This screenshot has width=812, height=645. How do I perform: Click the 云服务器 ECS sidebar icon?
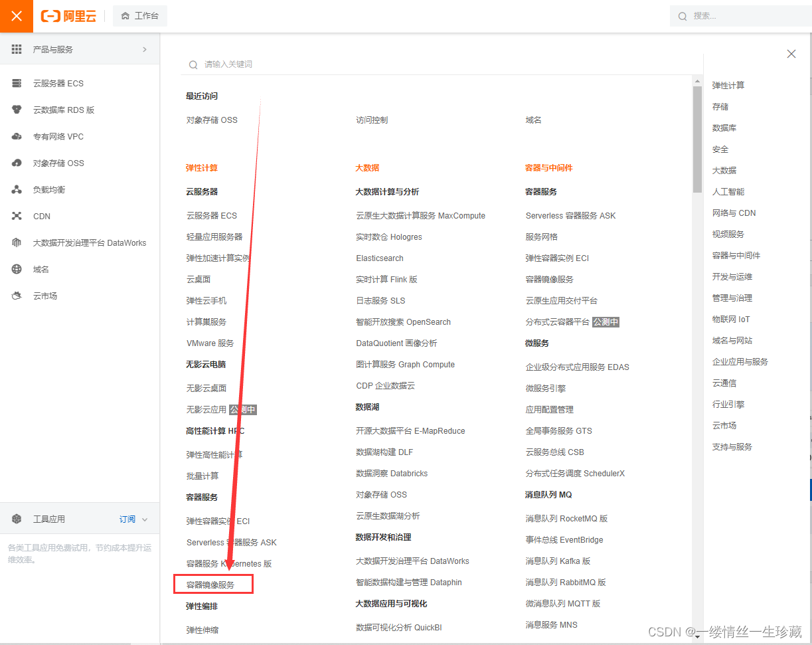[x=17, y=83]
